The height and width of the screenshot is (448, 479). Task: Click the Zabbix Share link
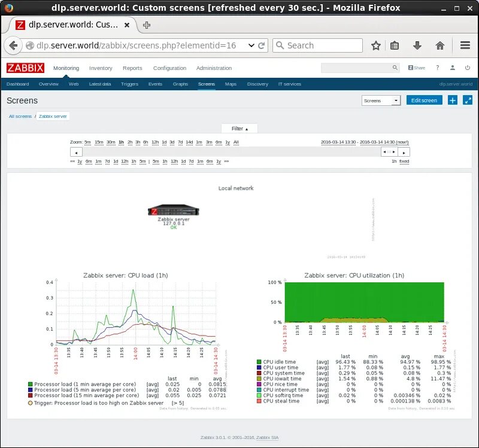[417, 68]
